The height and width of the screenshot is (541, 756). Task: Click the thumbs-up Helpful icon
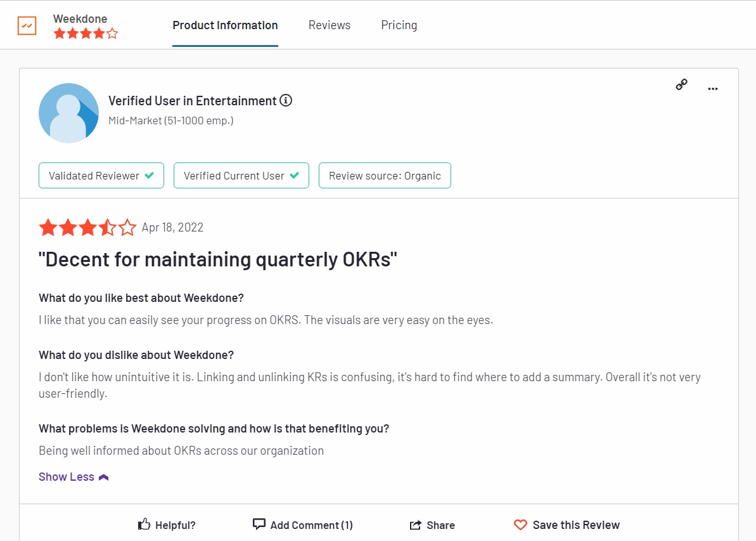click(144, 524)
